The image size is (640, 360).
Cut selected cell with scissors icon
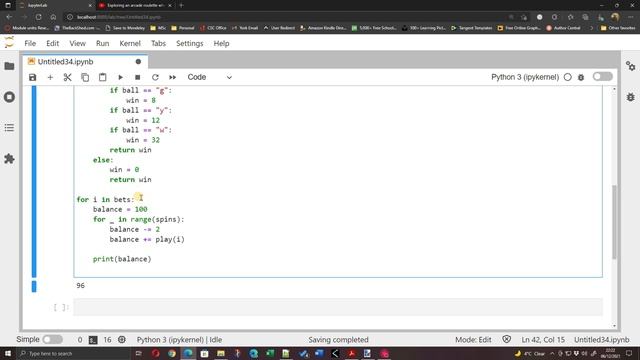68,77
